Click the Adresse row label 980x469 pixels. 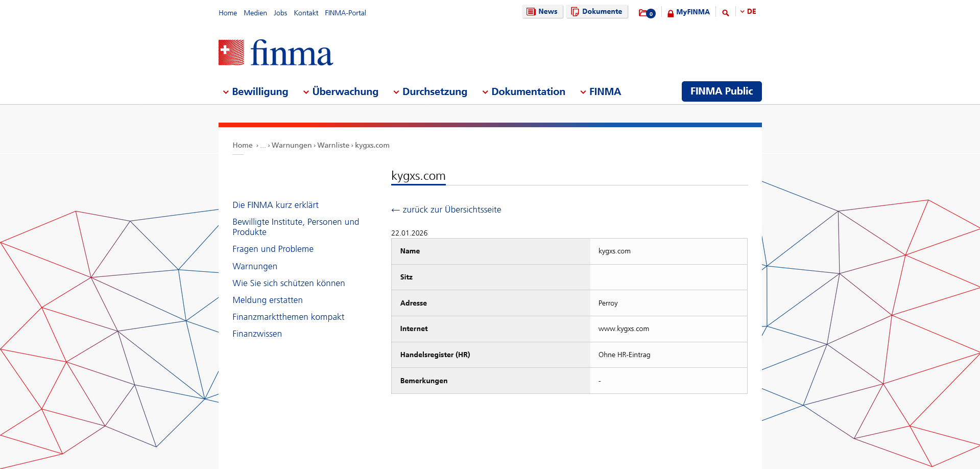point(414,303)
